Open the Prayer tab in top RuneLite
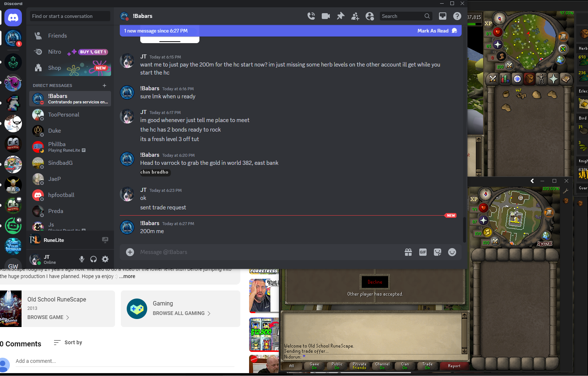 [553, 79]
